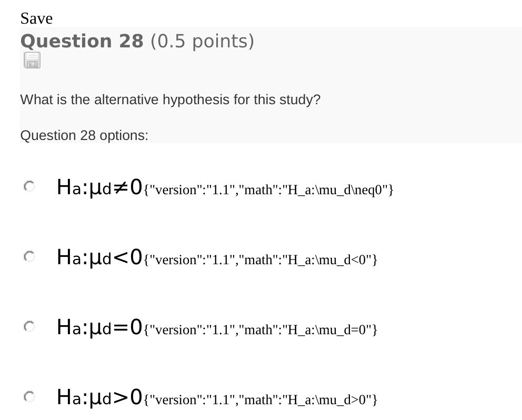Viewport: 522px width, 420px height.
Task: Click the floppy disk save icon below Question 28
Action: pyautogui.click(x=32, y=61)
